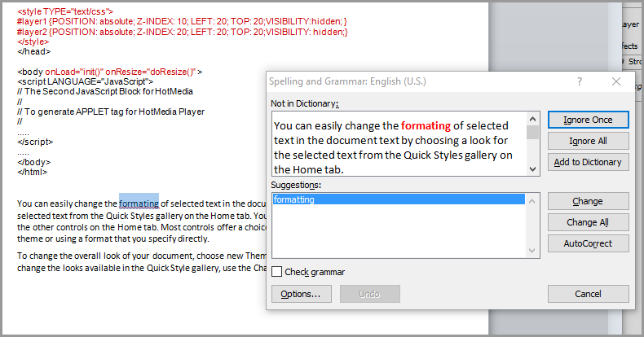
Task: Cancel the Spelling and Grammar dialog
Action: pyautogui.click(x=588, y=294)
